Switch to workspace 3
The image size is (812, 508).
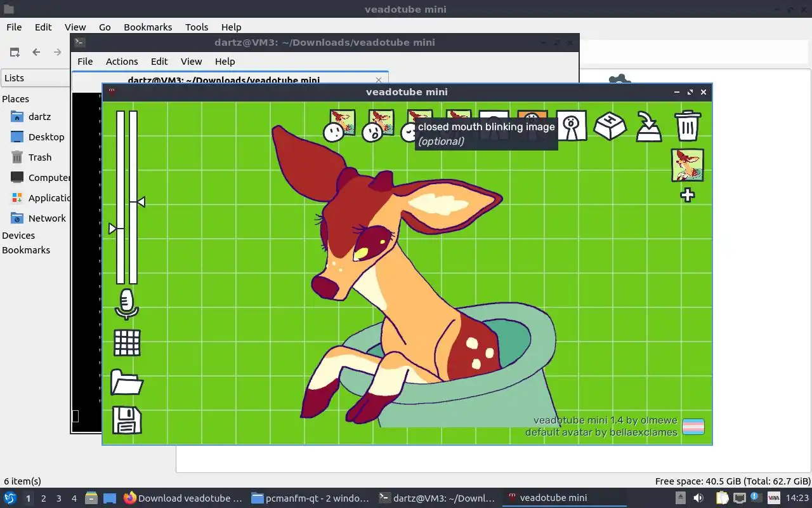coord(58,498)
